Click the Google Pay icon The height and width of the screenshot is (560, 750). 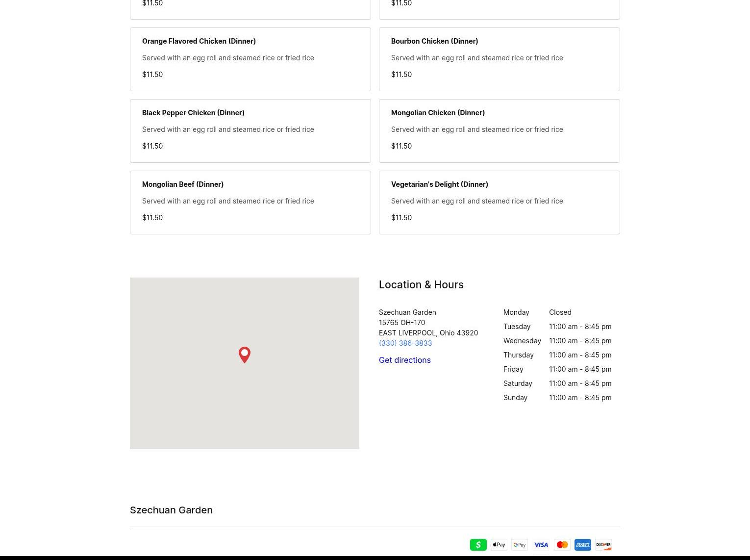(x=519, y=544)
